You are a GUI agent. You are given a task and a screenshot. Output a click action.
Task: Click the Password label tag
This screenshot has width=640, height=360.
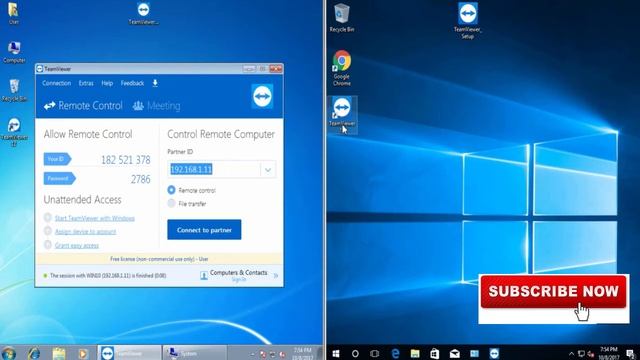(60, 178)
